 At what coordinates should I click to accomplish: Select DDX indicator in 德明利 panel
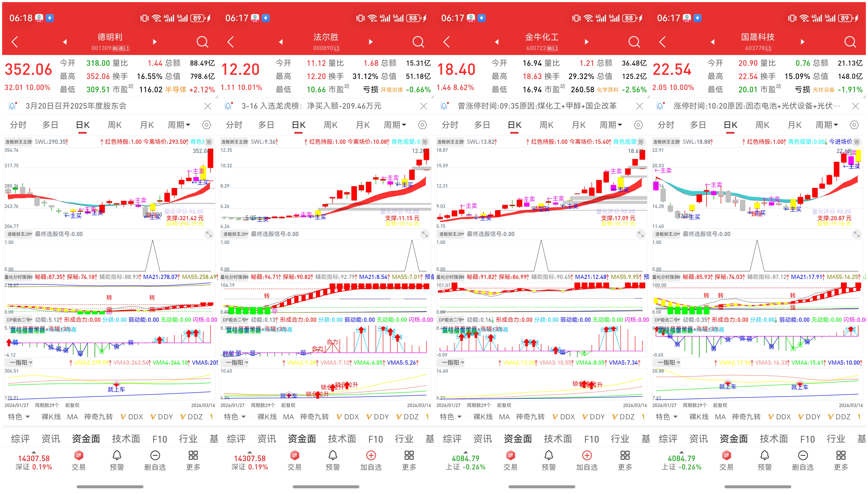point(132,417)
